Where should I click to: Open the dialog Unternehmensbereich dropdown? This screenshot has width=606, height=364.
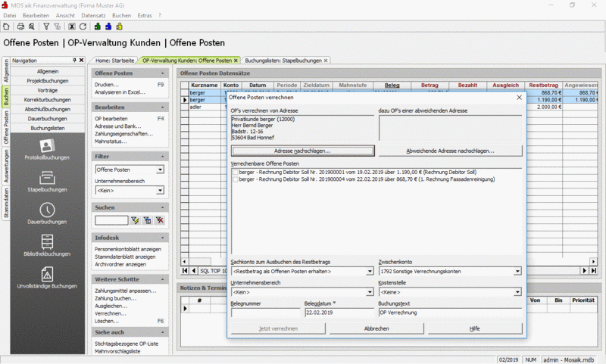click(x=370, y=292)
